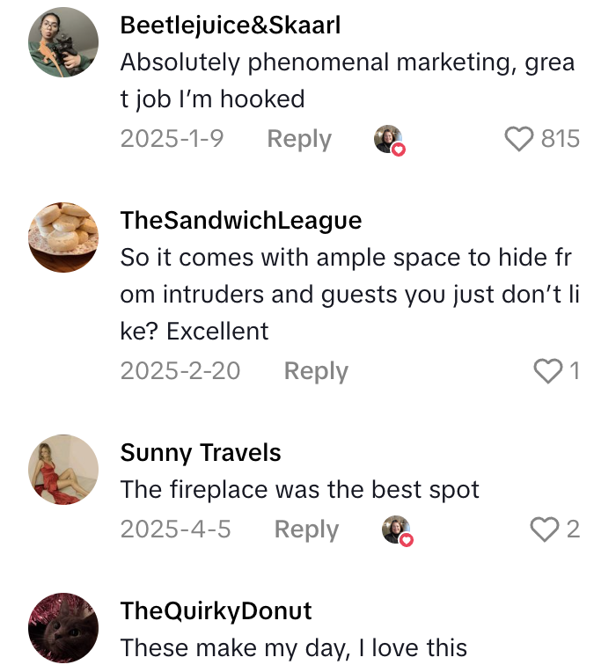
Task: Tap comment text "These make my day, I love this"
Action: 293,648
